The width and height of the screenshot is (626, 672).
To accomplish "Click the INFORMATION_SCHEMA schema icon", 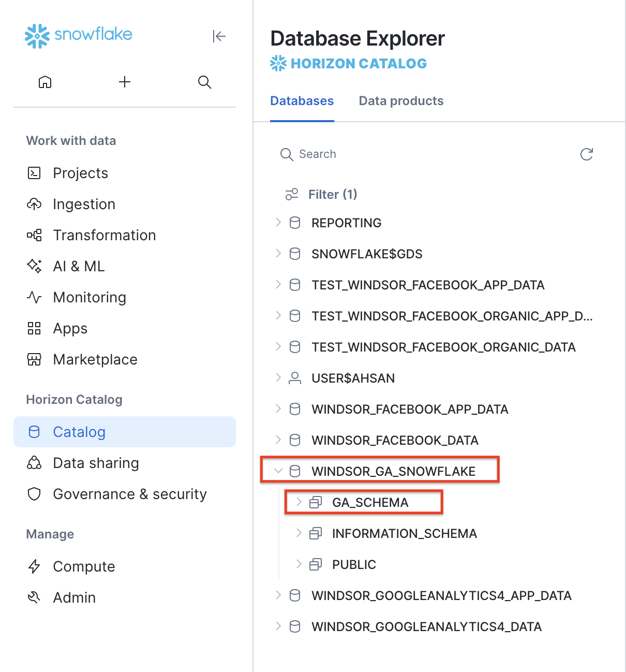I will [x=316, y=533].
